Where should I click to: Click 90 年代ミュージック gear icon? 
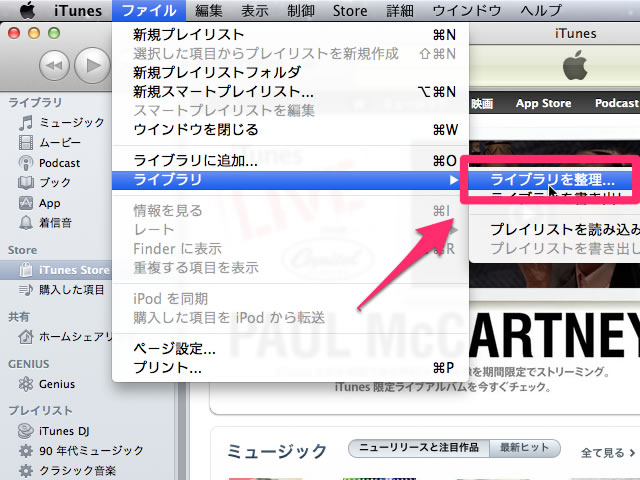[x=26, y=451]
